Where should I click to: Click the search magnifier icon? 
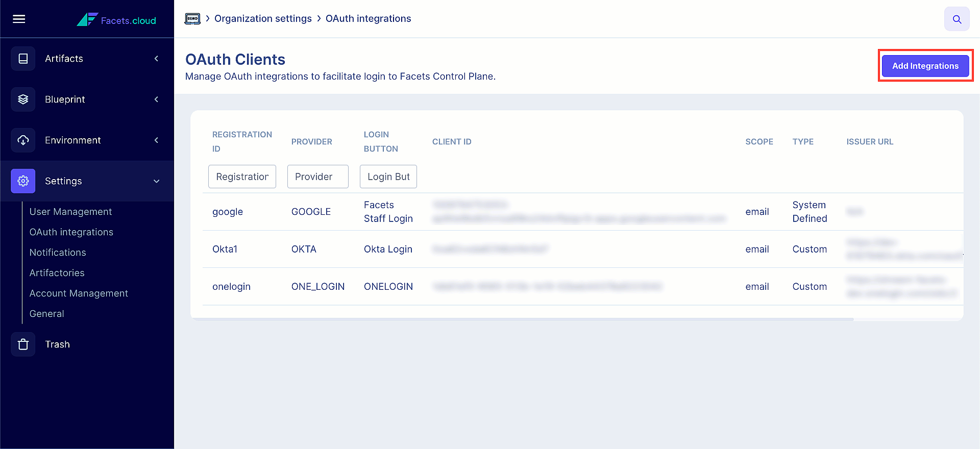957,19
